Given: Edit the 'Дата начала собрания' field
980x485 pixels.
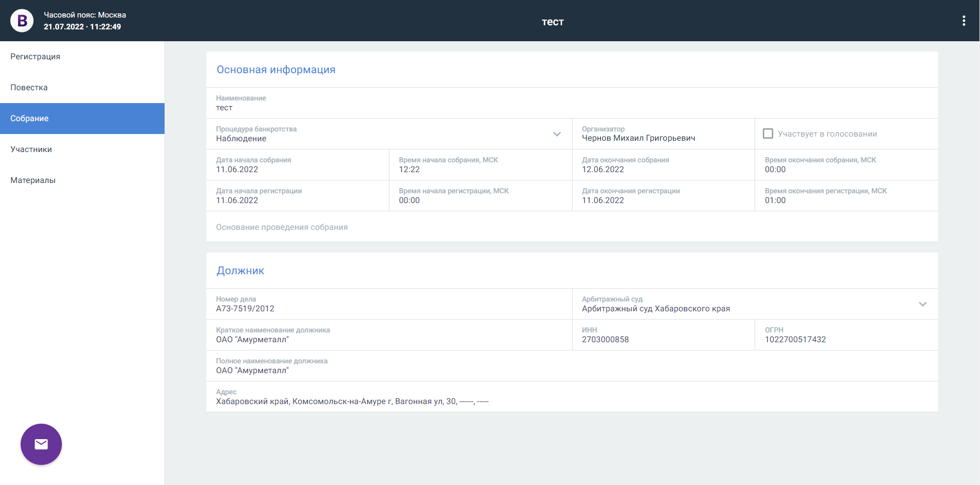Looking at the screenshot, I should point(298,165).
